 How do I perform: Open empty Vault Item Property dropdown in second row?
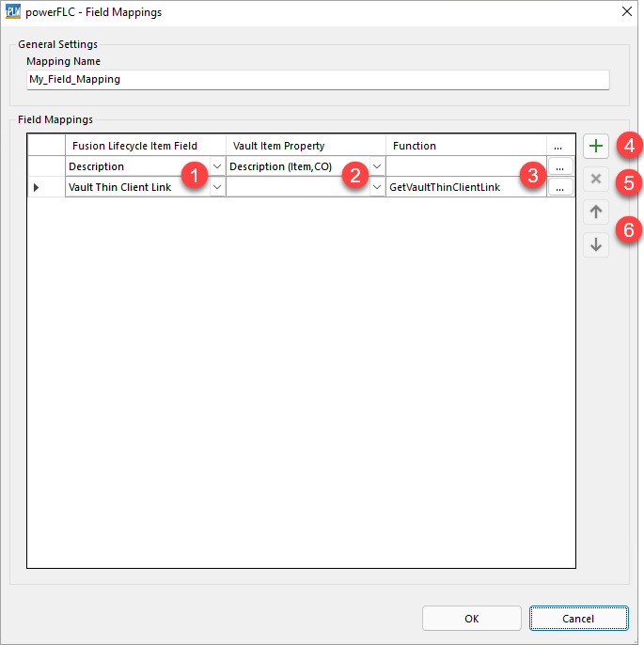tap(377, 187)
